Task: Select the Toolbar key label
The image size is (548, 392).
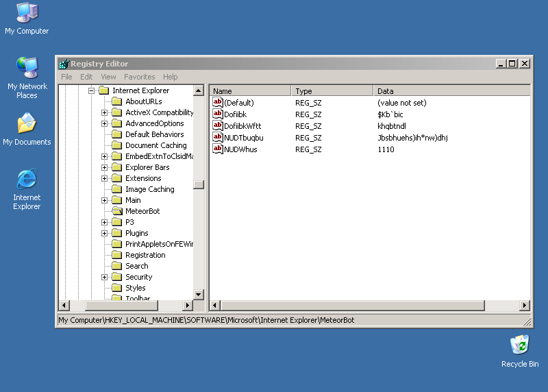Action: (138, 297)
